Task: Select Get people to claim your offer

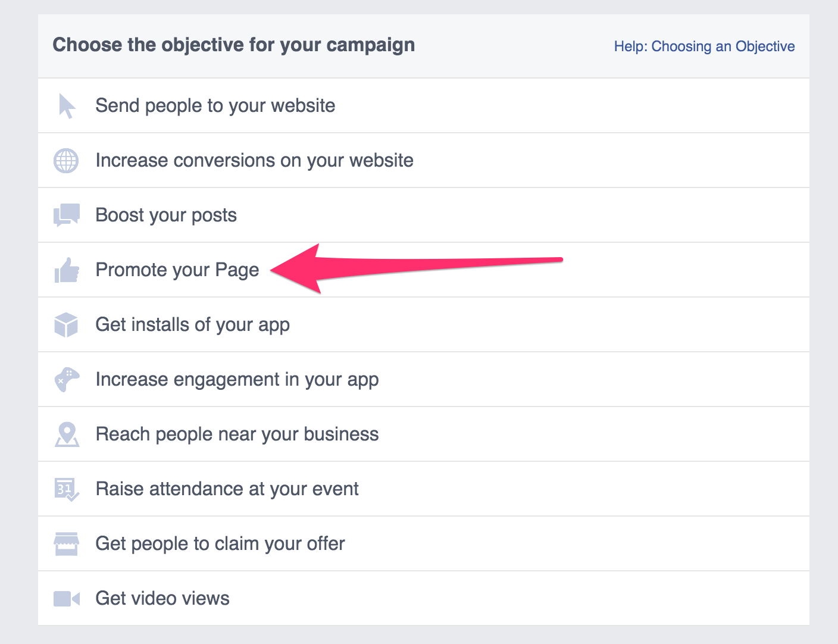Action: [x=424, y=543]
